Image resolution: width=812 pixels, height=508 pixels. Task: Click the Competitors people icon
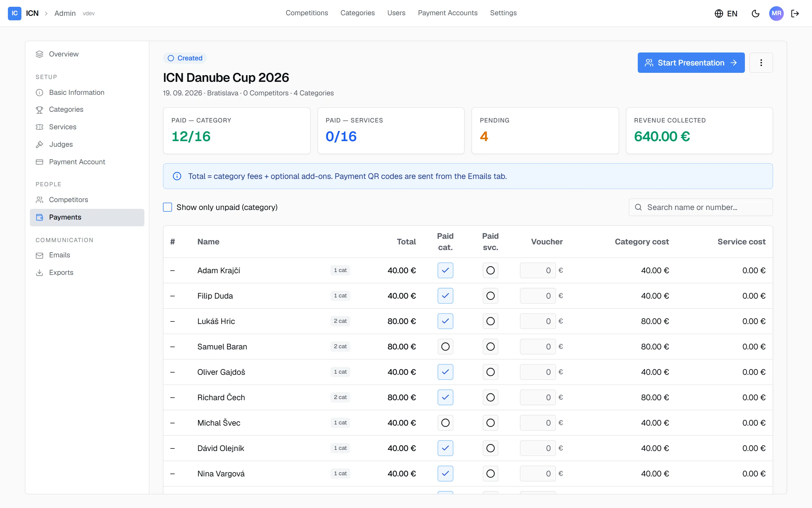39,200
